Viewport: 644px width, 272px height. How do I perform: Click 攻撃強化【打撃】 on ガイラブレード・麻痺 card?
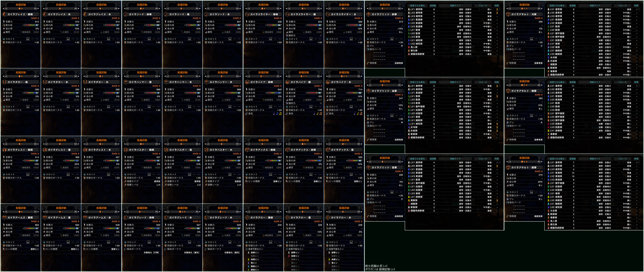coord(151,252)
